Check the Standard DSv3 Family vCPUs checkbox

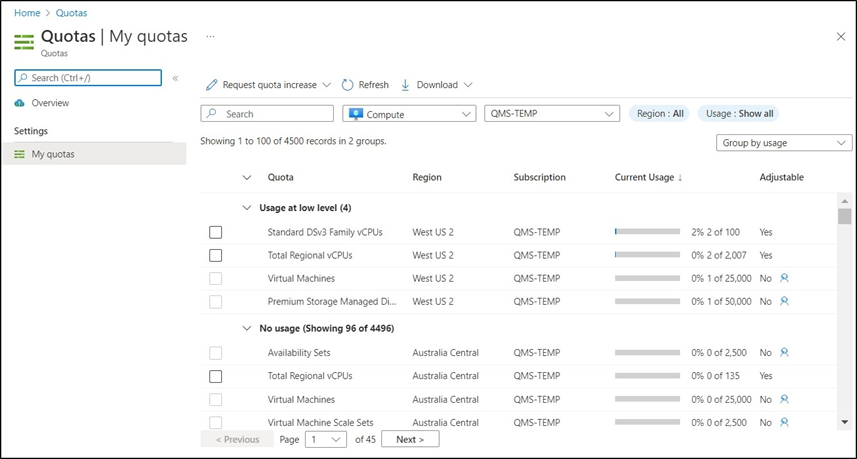(216, 232)
